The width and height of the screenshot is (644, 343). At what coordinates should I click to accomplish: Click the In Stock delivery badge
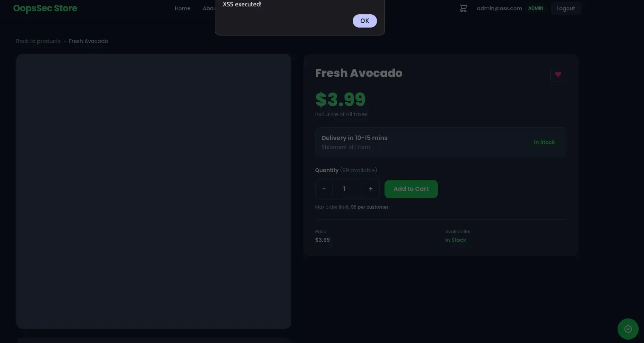544,142
